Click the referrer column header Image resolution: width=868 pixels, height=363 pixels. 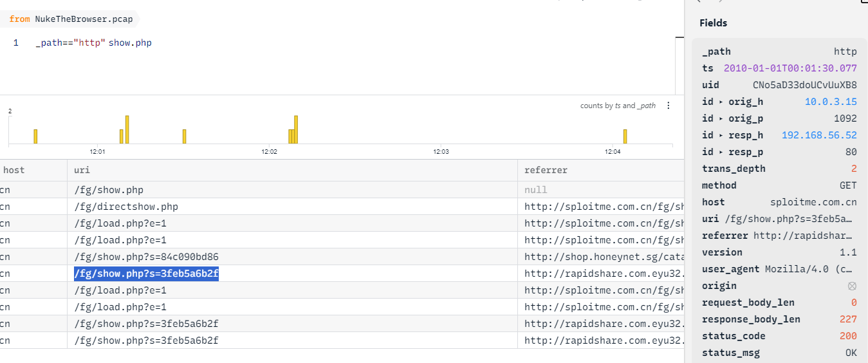[x=600, y=171]
